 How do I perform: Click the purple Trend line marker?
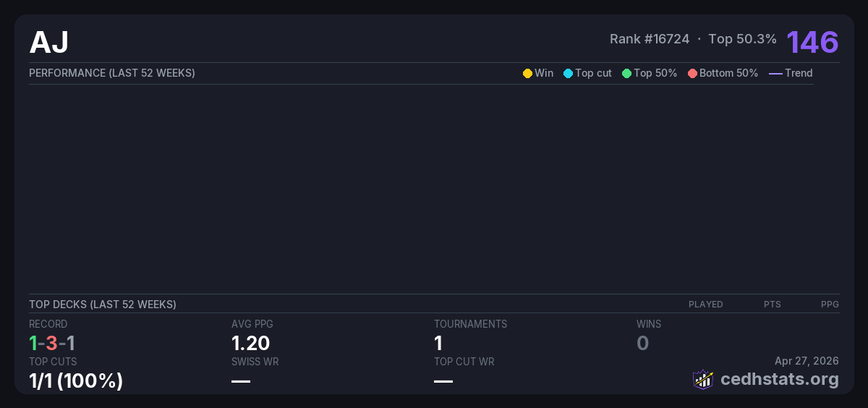(775, 73)
